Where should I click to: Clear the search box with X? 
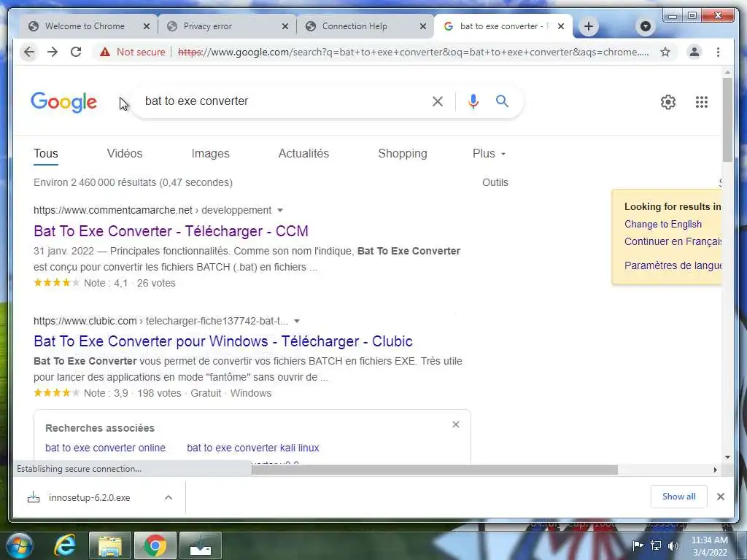(x=438, y=101)
